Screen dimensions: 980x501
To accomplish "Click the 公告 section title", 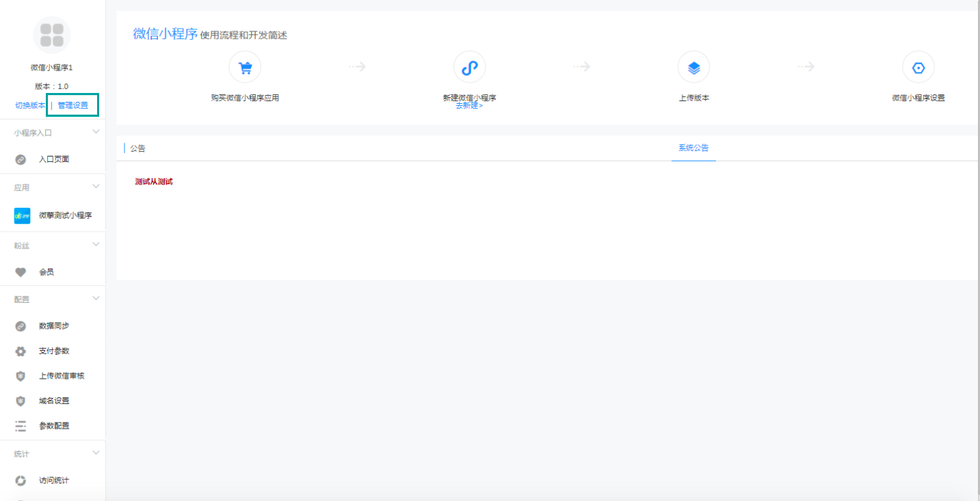I will coord(137,148).
